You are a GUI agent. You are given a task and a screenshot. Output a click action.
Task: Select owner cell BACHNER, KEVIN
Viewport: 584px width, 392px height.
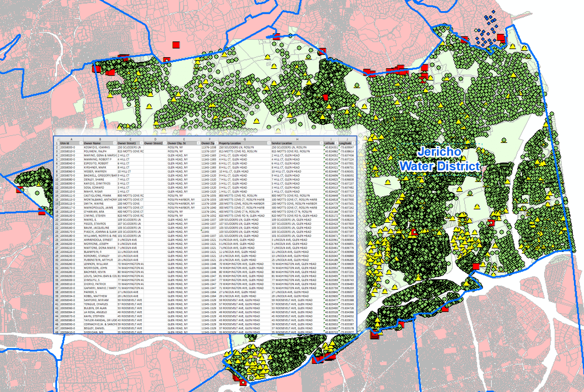tap(100, 272)
